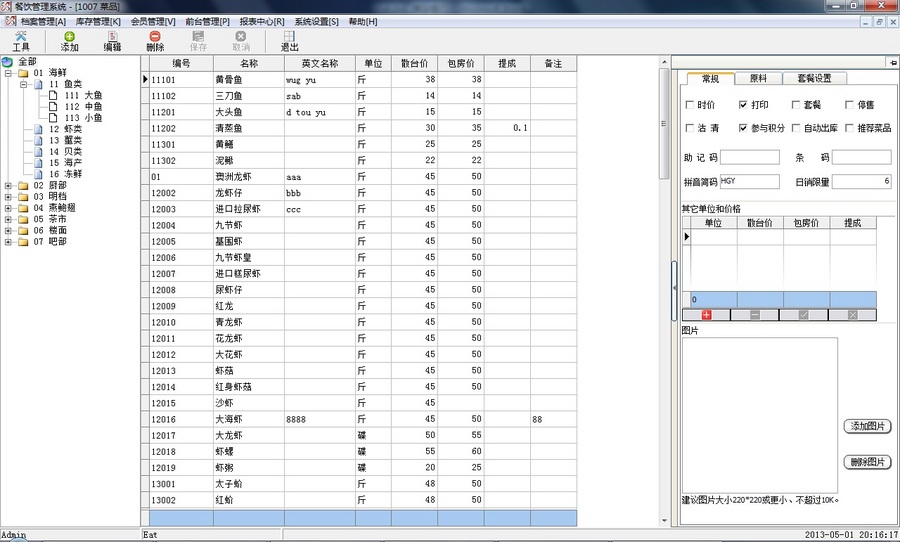This screenshot has height=542, width=900.
Task: Expand the 03 明档 tree node
Action: click(x=8, y=196)
